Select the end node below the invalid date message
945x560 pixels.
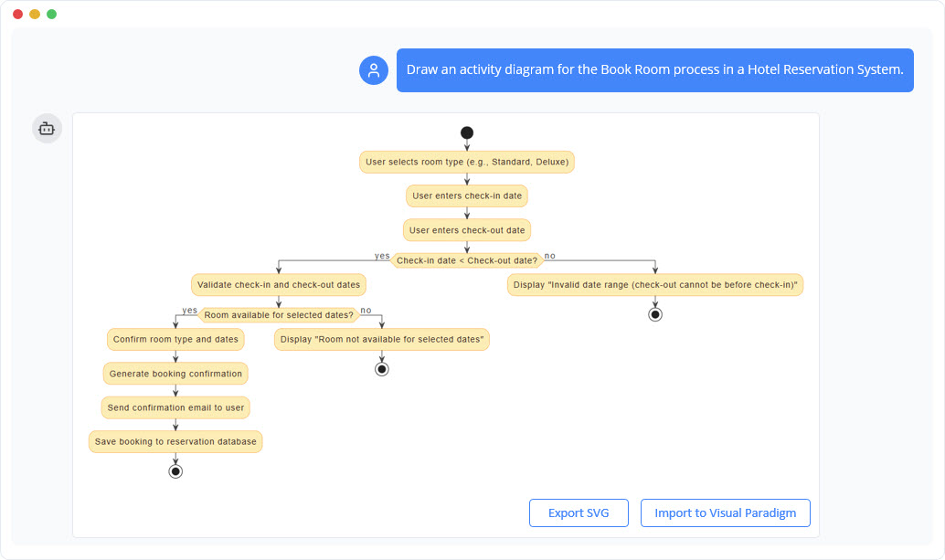(655, 313)
